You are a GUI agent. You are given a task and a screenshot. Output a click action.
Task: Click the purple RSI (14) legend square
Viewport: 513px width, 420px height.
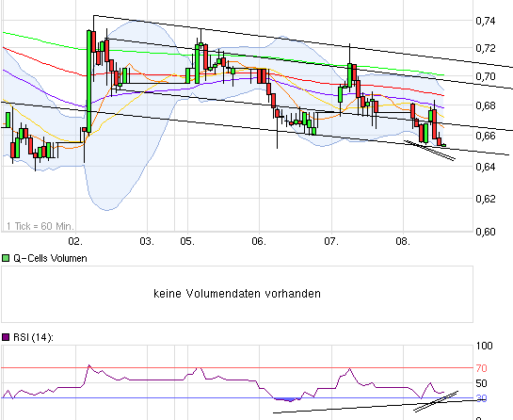tap(6, 337)
